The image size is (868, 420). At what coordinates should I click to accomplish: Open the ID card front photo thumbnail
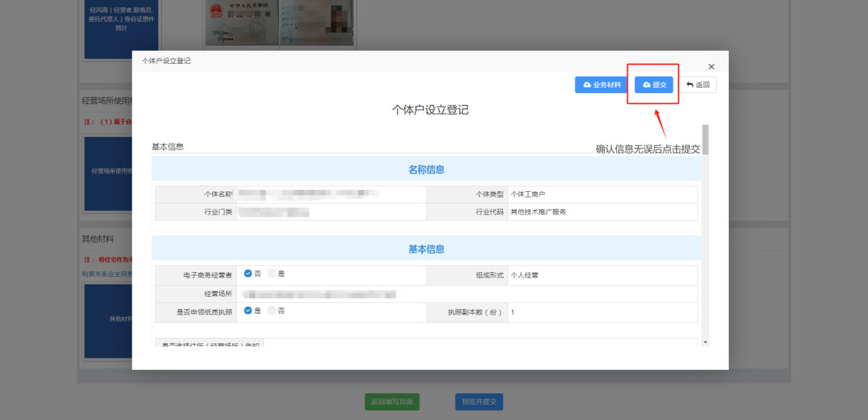(x=241, y=24)
